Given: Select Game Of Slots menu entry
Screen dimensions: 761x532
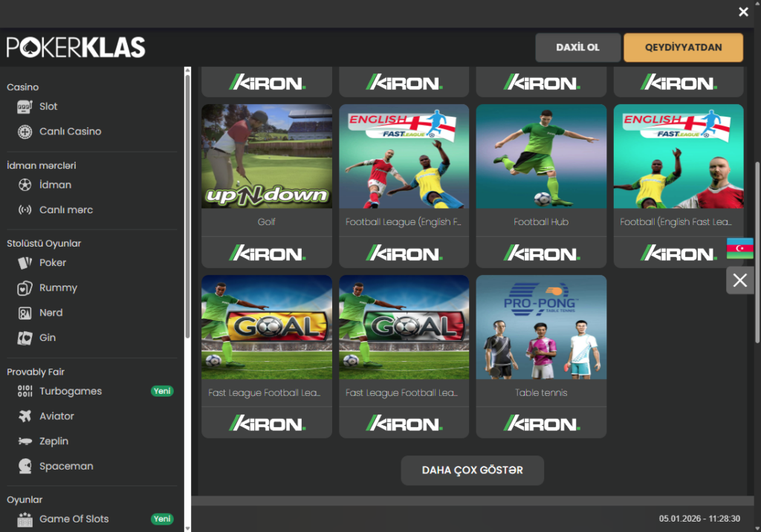Looking at the screenshot, I should [74, 519].
